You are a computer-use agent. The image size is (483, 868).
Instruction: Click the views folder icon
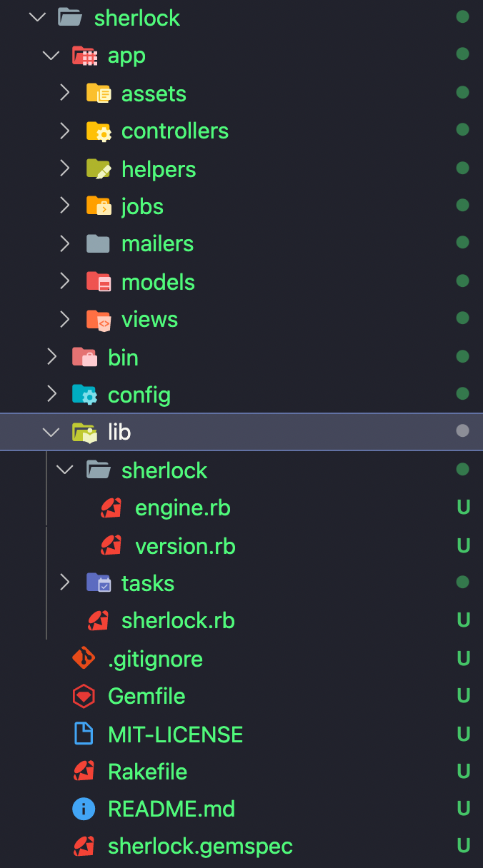[98, 320]
